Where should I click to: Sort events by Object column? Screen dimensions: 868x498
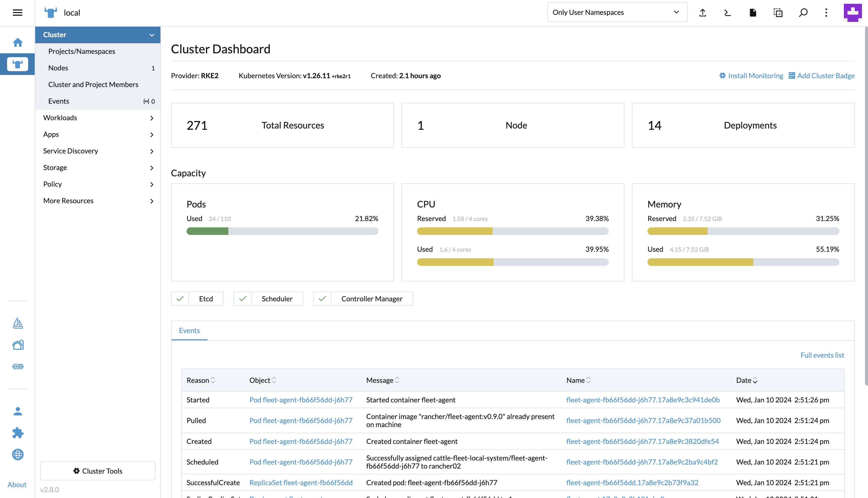point(263,380)
